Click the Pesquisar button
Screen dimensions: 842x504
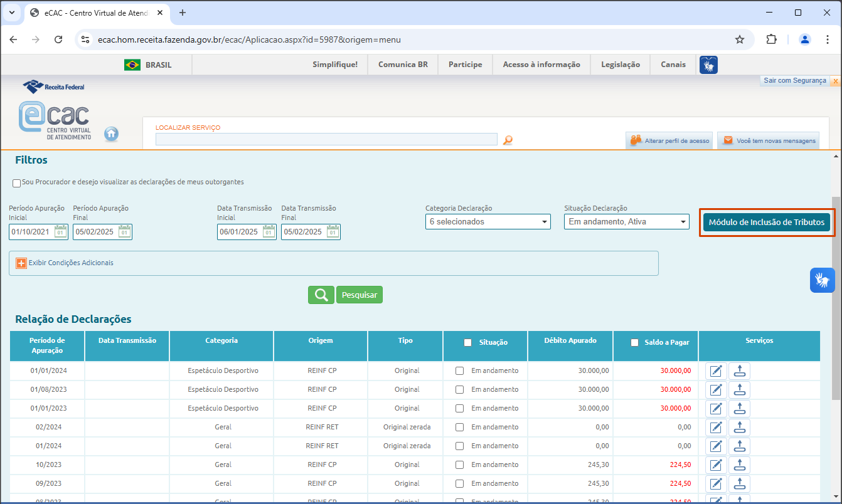pos(360,295)
